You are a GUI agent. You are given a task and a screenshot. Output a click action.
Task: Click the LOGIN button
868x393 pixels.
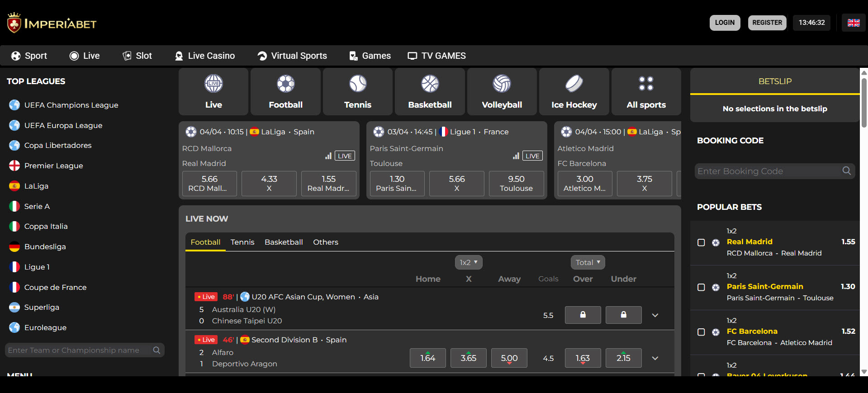tap(725, 23)
